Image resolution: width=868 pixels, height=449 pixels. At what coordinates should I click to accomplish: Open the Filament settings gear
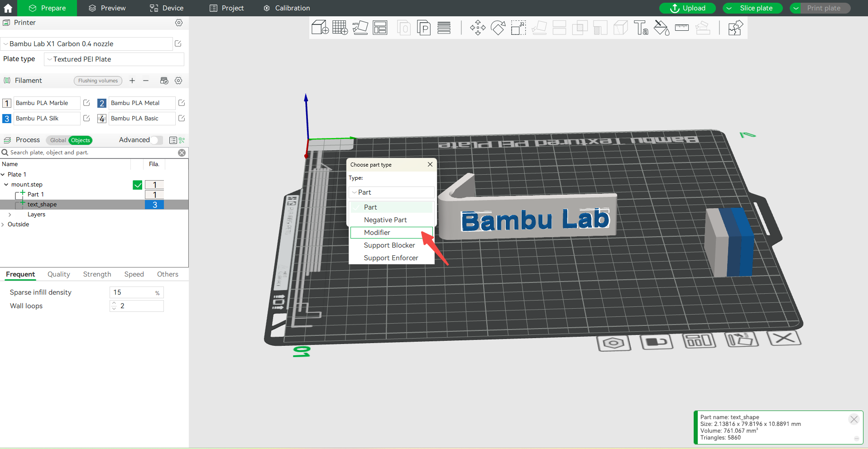pos(178,81)
